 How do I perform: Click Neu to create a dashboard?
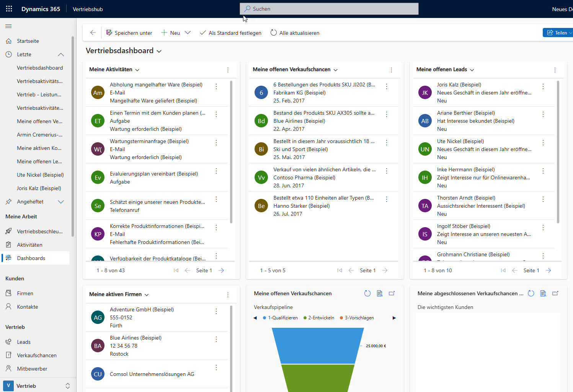pyautogui.click(x=170, y=33)
